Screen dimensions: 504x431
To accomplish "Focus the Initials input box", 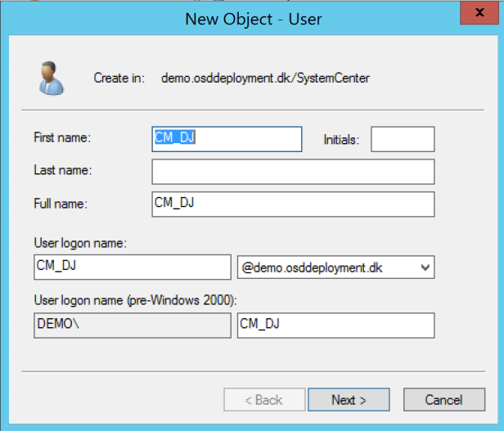I will [402, 139].
